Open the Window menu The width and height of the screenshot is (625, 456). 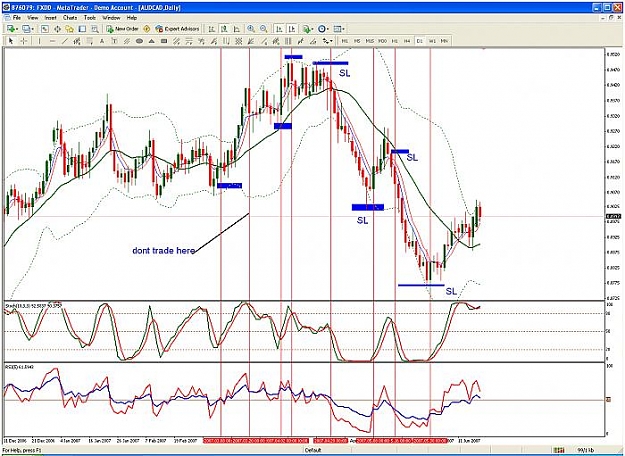pyautogui.click(x=111, y=18)
